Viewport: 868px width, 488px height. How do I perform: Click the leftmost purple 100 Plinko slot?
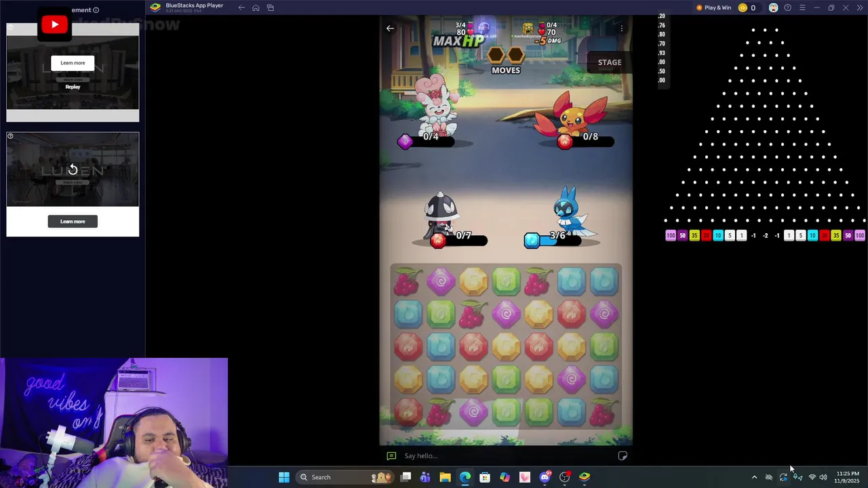click(671, 236)
